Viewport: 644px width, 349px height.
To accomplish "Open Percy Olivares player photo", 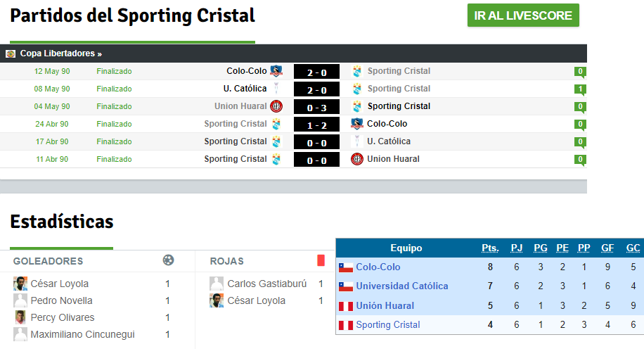I will 20,317.
